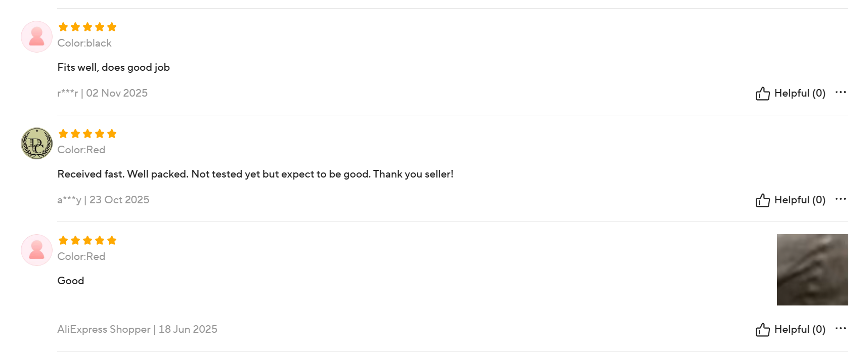This screenshot has height=352, width=868.
Task: Click "Helpful (0)" text on Received fast review
Action: [799, 200]
